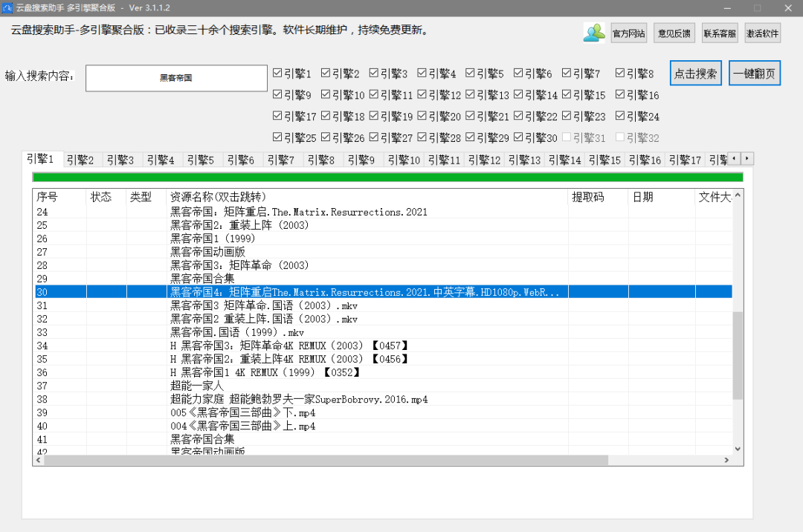Toggle the 引擎16 checkbox
Viewport: 803px width, 532px height.
point(620,94)
